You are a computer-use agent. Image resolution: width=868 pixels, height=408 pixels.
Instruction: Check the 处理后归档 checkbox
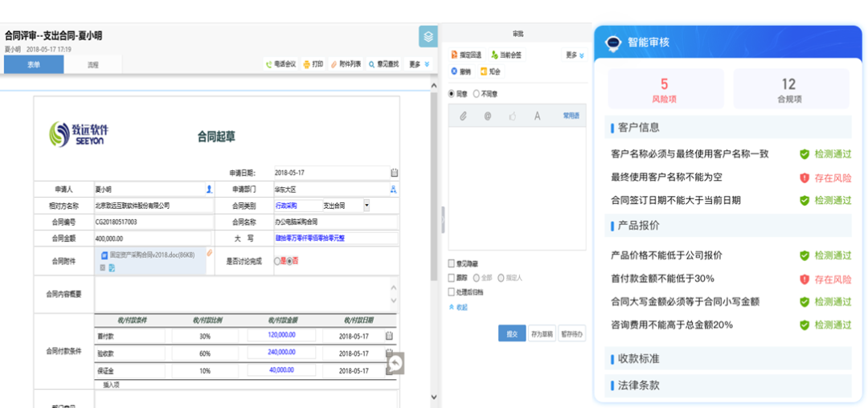(452, 291)
